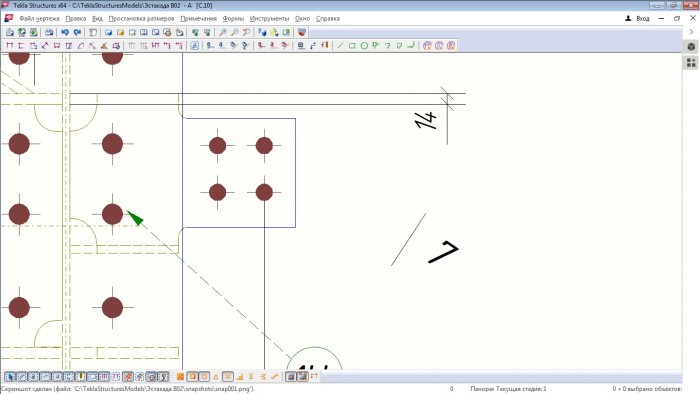Open the model cube side panel icon

691,47
